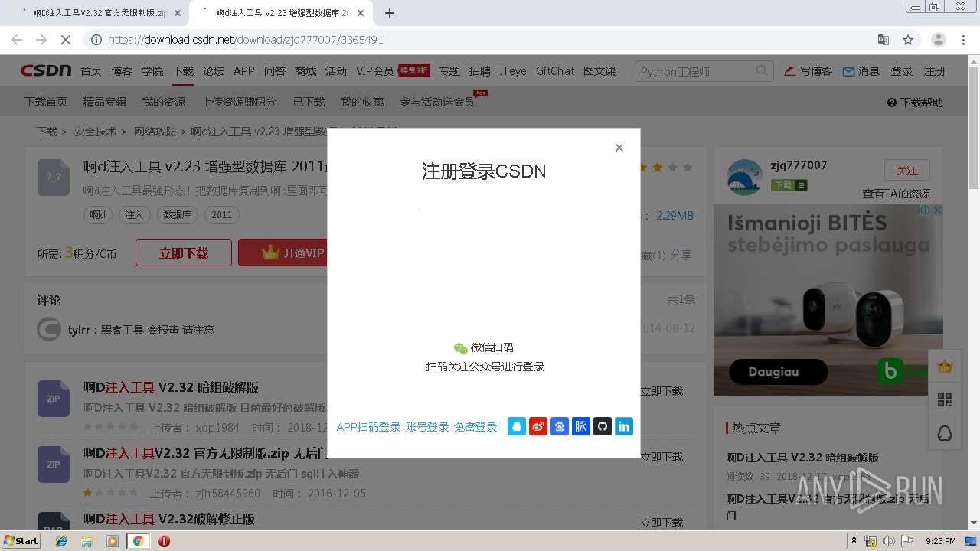Click the crown VIP sidebar icon

point(945,366)
